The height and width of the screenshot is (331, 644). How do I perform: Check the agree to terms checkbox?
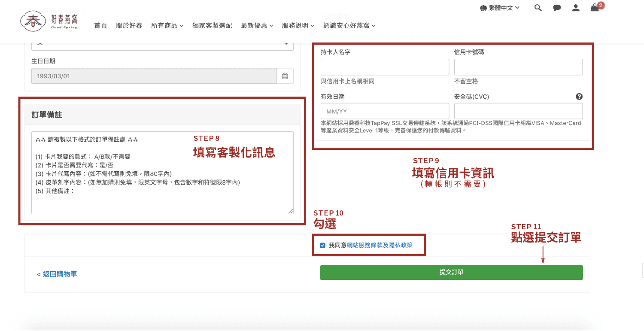click(x=322, y=245)
